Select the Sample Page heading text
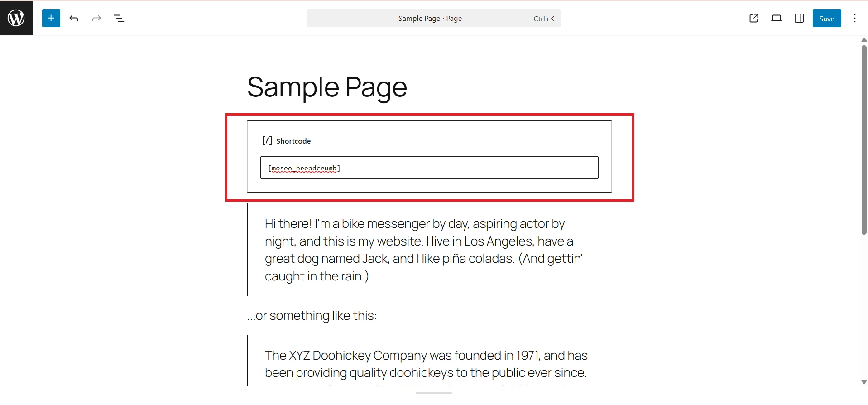Screen dimensions: 868x405 click(326, 87)
